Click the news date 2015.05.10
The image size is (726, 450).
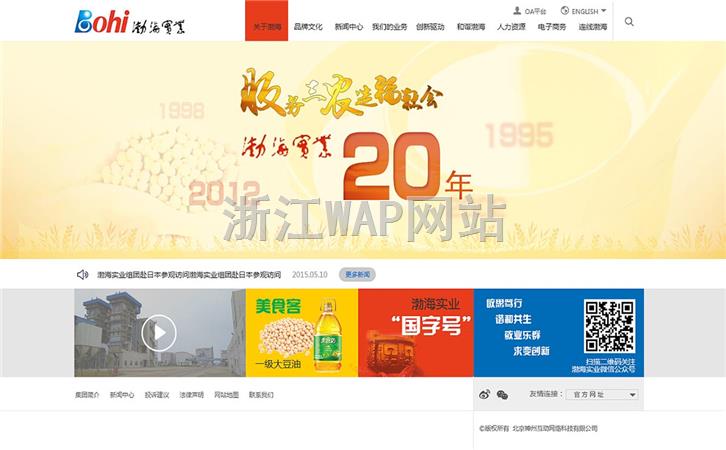click(309, 275)
